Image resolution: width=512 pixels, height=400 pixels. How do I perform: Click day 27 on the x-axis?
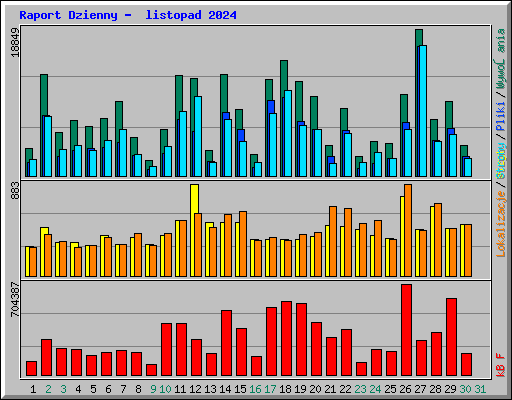[x=420, y=389]
